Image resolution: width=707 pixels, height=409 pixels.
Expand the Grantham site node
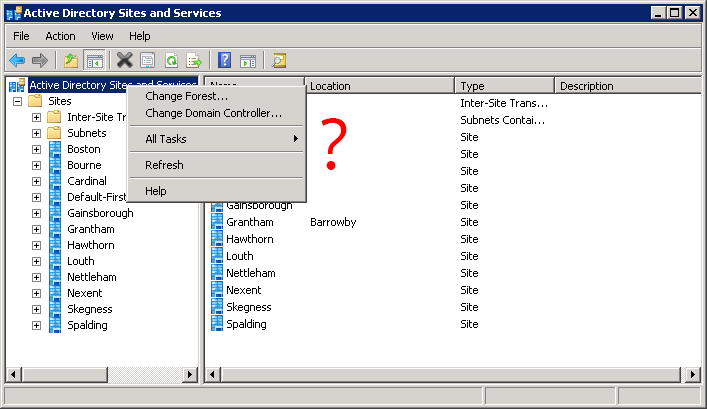click(x=37, y=230)
